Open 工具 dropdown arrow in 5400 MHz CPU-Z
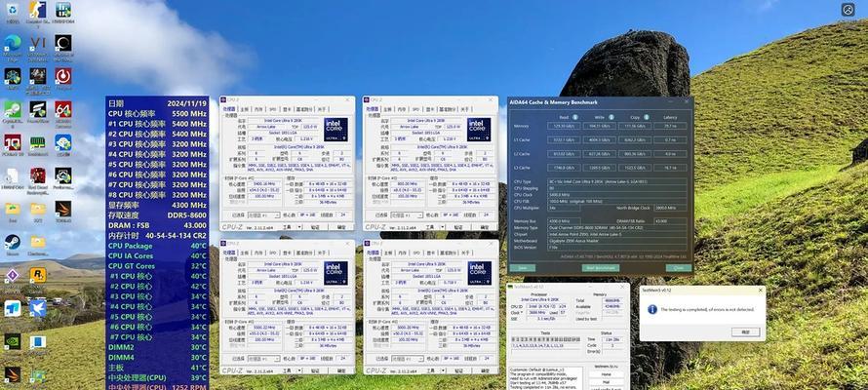The height and width of the screenshot is (390, 868). click(x=299, y=227)
